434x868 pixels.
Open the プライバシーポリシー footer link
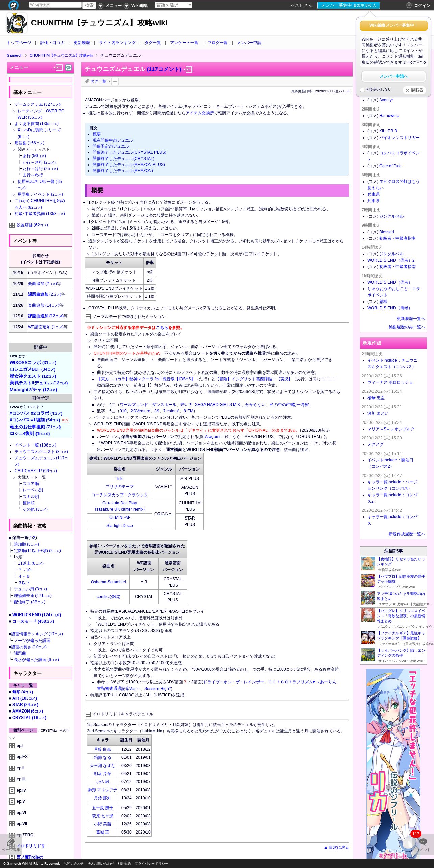[x=151, y=864]
